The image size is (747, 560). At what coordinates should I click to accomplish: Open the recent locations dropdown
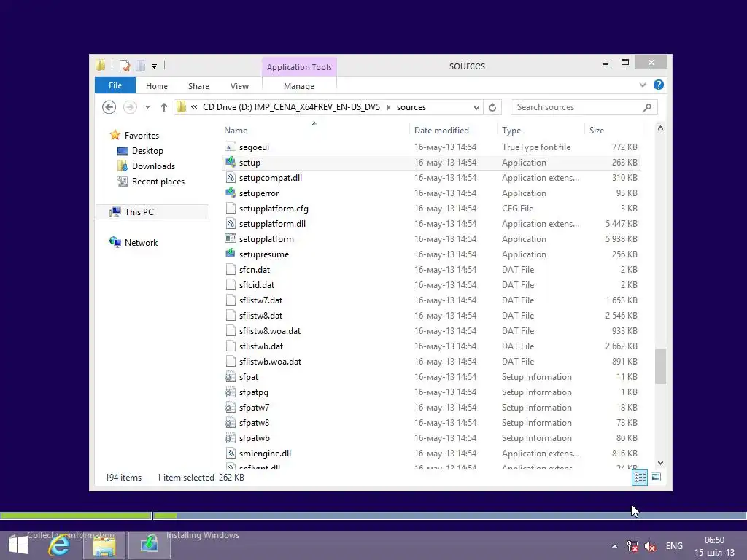[147, 107]
